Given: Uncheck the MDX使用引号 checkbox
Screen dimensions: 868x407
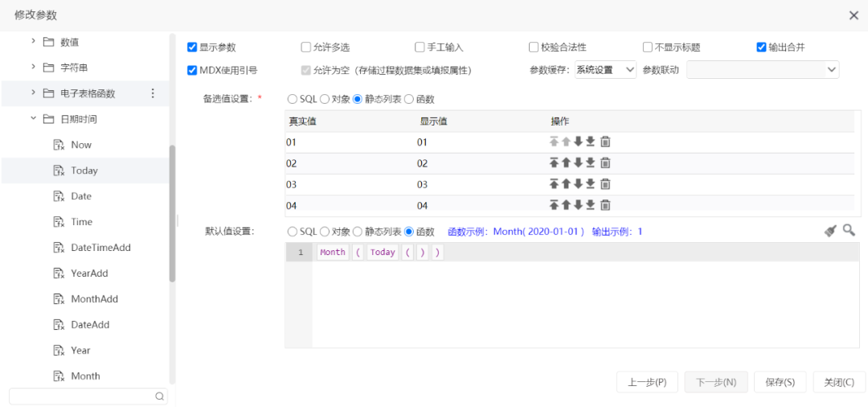Looking at the screenshot, I should 192,70.
